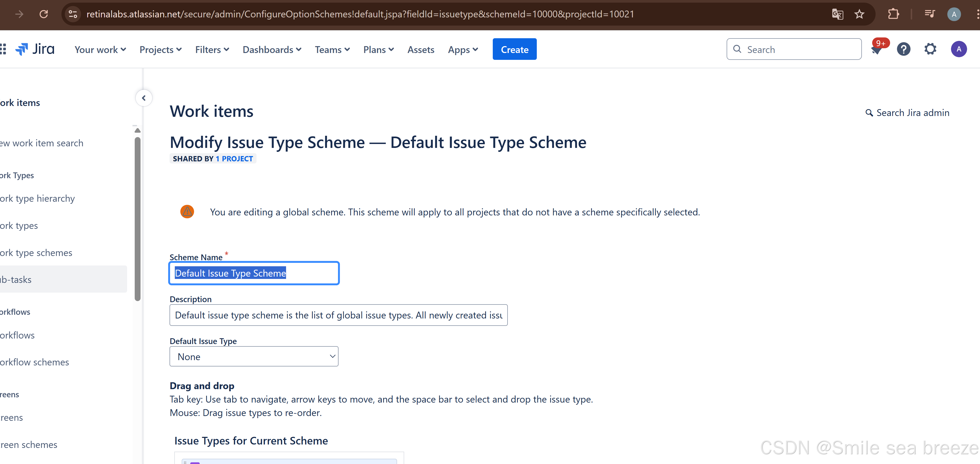The image size is (980, 464).
Task: Click your profile avatar in the navbar
Action: 959,49
